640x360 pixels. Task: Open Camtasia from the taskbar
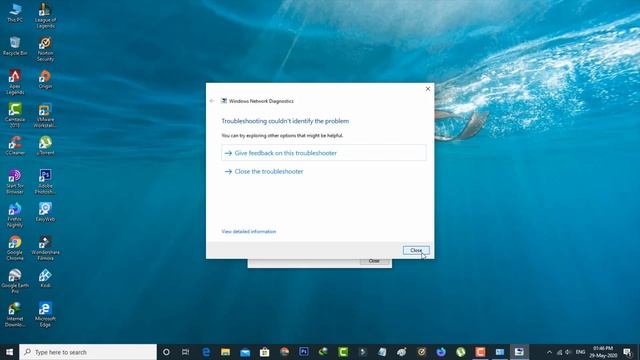click(343, 352)
